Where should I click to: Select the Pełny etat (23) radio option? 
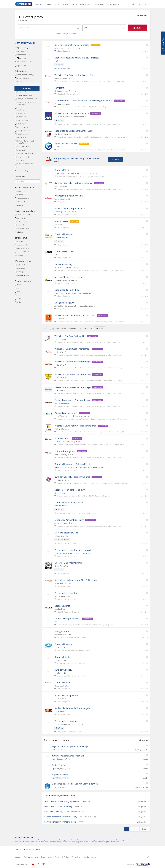[15, 195]
